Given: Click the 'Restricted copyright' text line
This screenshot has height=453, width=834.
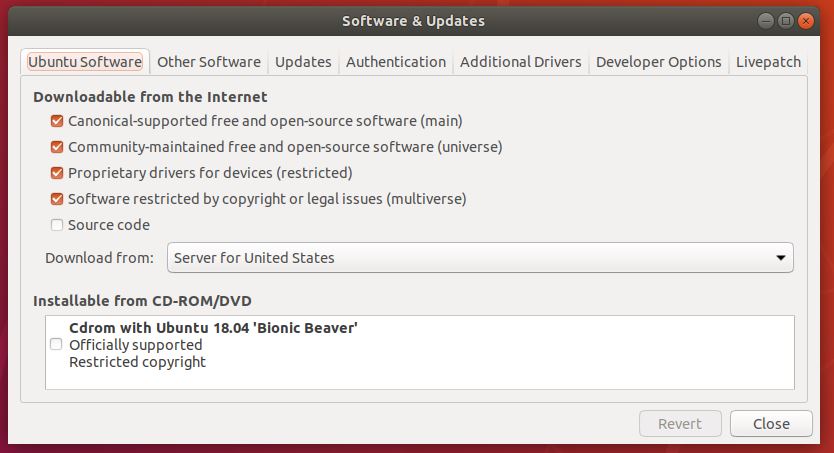Looking at the screenshot, I should click(x=137, y=362).
